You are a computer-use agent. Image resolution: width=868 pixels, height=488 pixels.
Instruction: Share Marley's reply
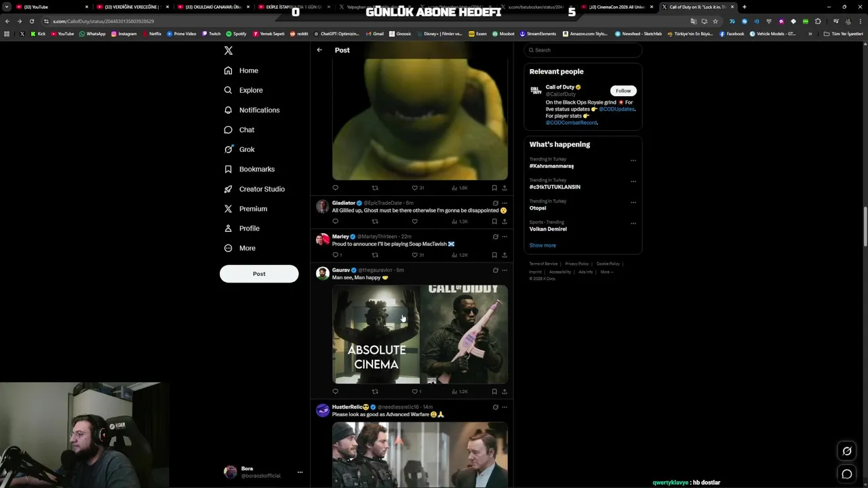[x=505, y=255]
